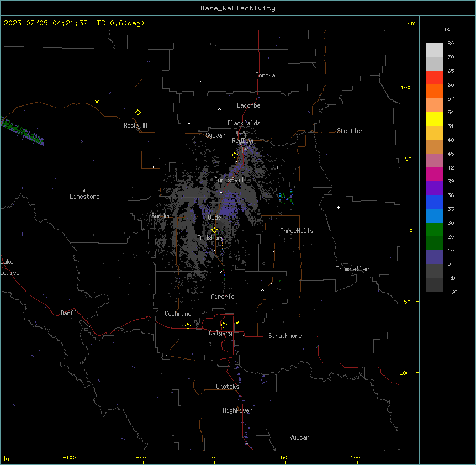Click the Airdrie label
Image resolution: width=476 pixels, height=465 pixels.
[x=223, y=297]
